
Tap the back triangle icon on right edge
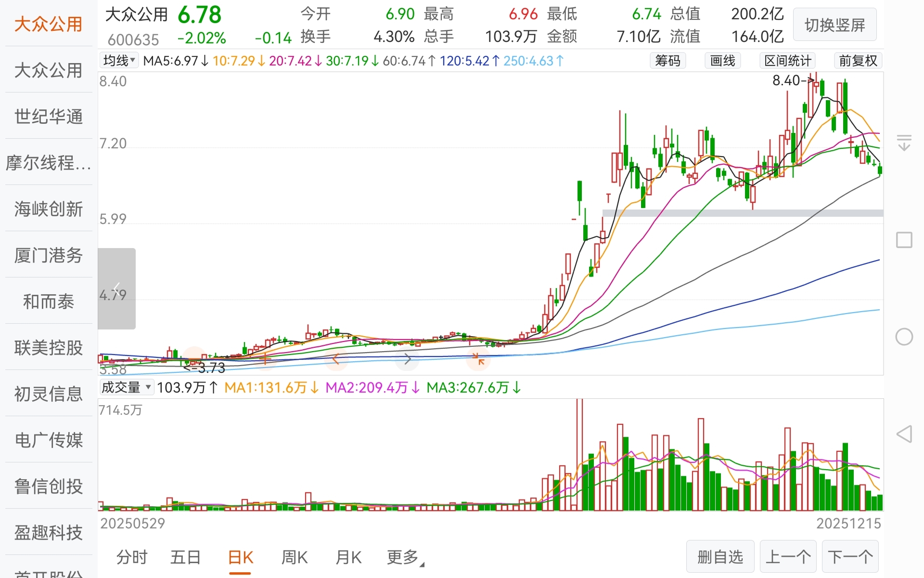[904, 434]
